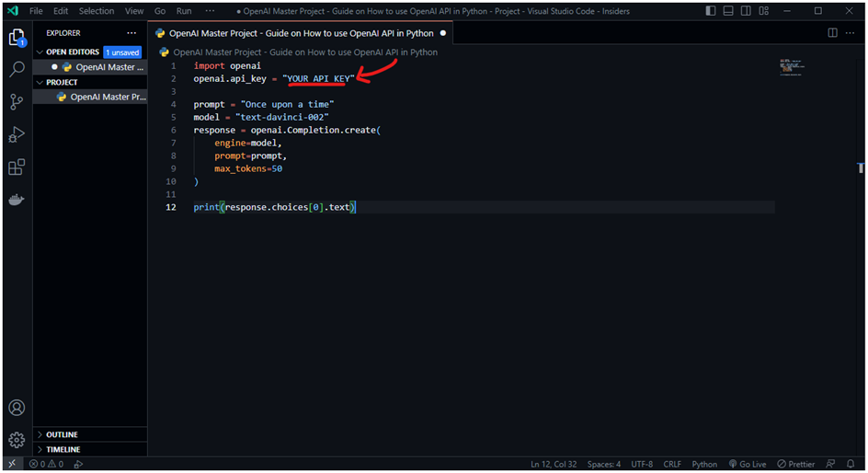
Task: Open the Accounts menu icon
Action: (17, 408)
